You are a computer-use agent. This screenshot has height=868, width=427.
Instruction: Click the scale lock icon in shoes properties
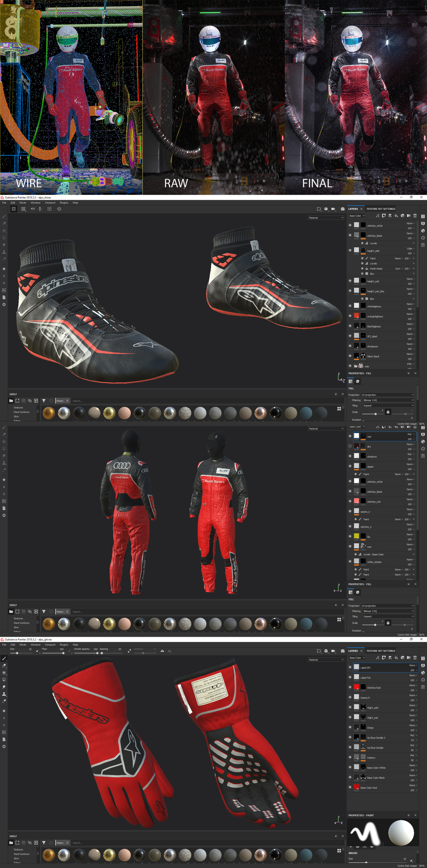click(388, 412)
